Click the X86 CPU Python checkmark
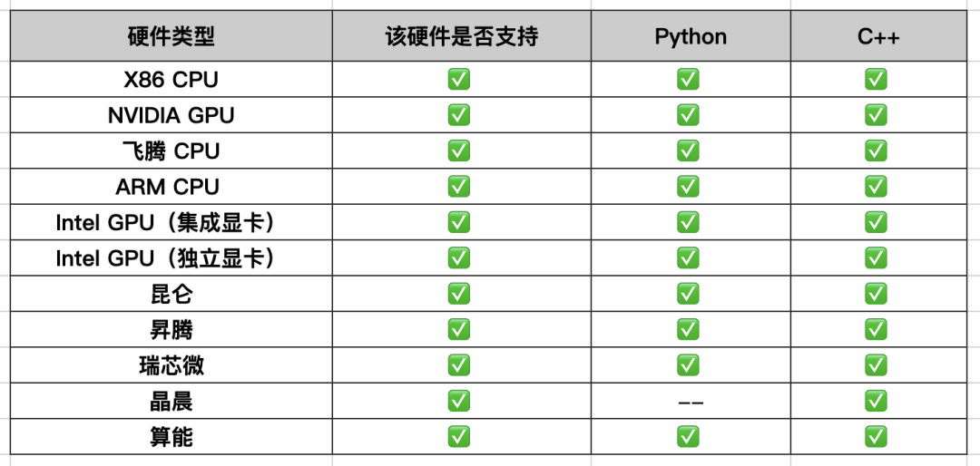980x466 pixels. pyautogui.click(x=688, y=80)
